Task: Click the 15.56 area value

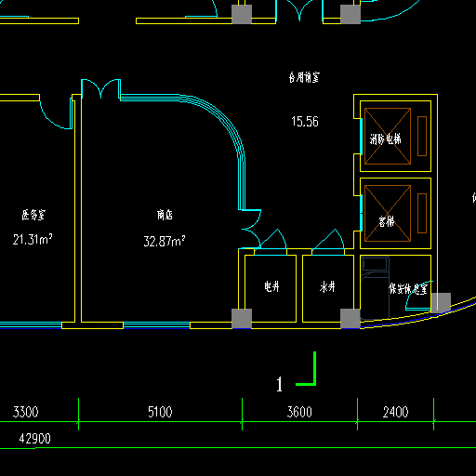Action: tap(305, 122)
